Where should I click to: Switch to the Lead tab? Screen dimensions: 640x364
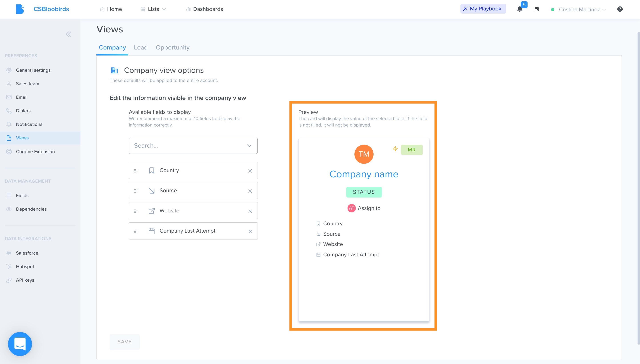pos(141,47)
